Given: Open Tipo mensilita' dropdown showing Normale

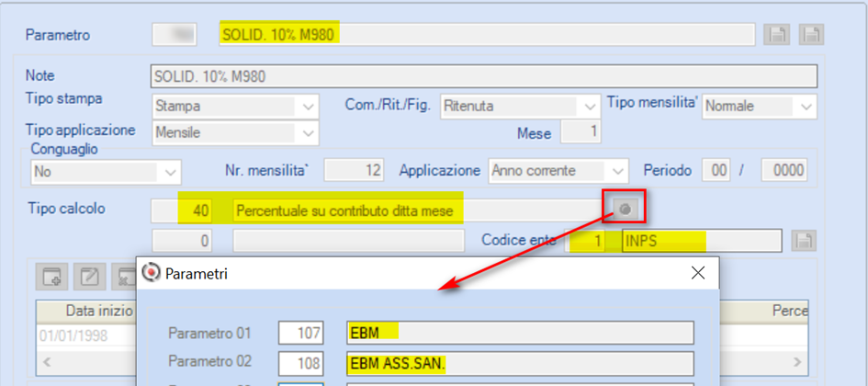Looking at the screenshot, I should coord(760,107).
